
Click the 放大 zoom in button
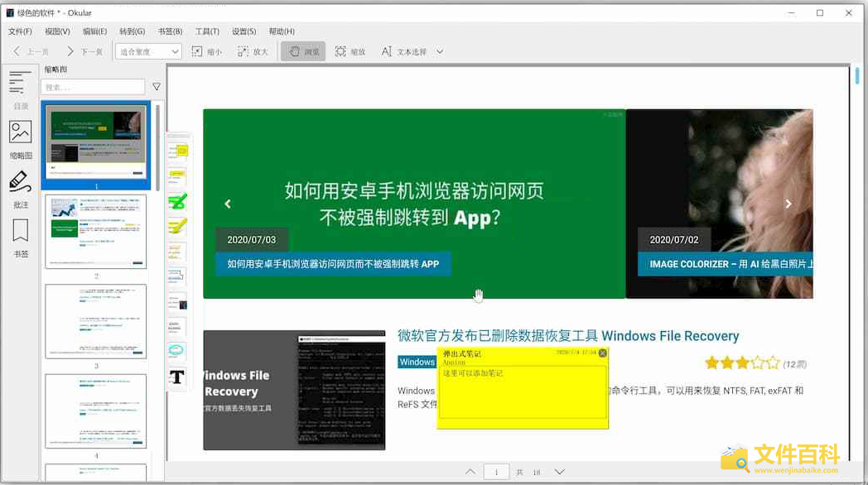pos(253,51)
